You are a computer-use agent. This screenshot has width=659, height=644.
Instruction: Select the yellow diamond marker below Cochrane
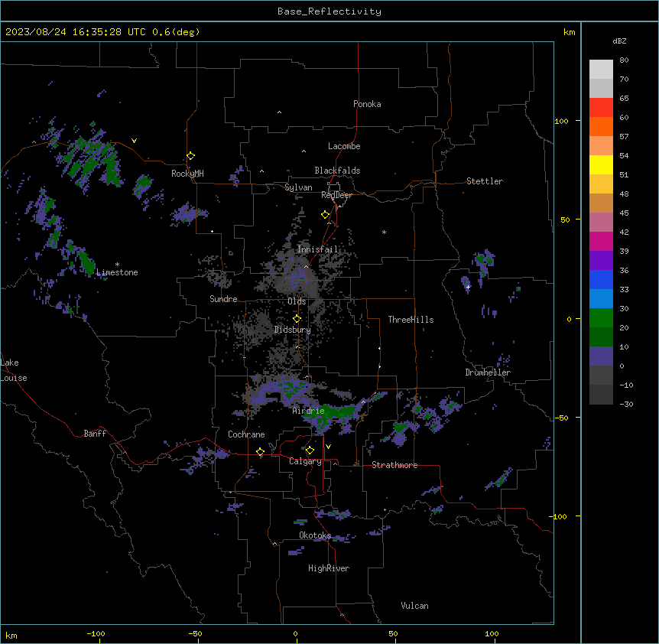point(260,452)
